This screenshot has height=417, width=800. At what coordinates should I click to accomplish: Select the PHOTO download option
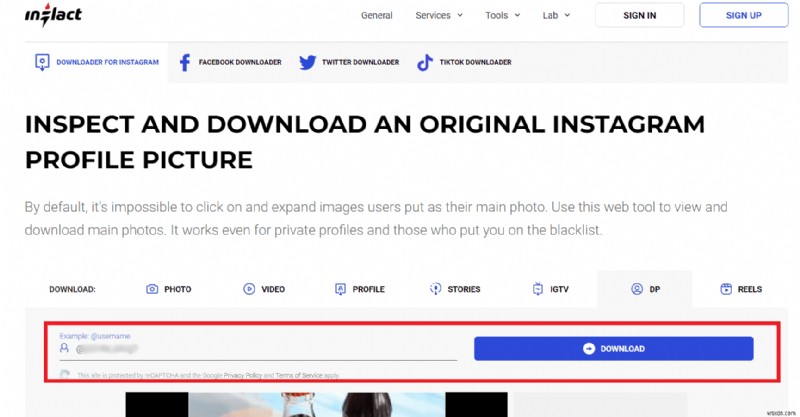(x=168, y=289)
